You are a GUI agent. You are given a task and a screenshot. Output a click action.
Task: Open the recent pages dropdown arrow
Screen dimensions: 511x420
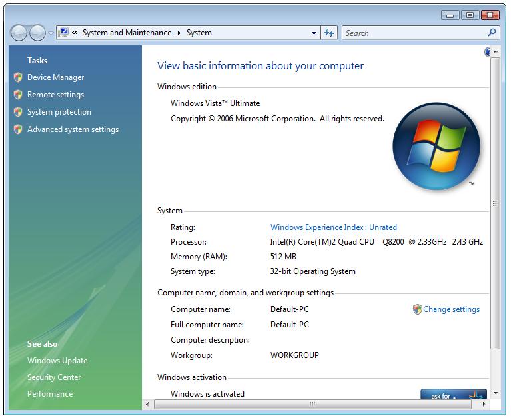coord(51,33)
